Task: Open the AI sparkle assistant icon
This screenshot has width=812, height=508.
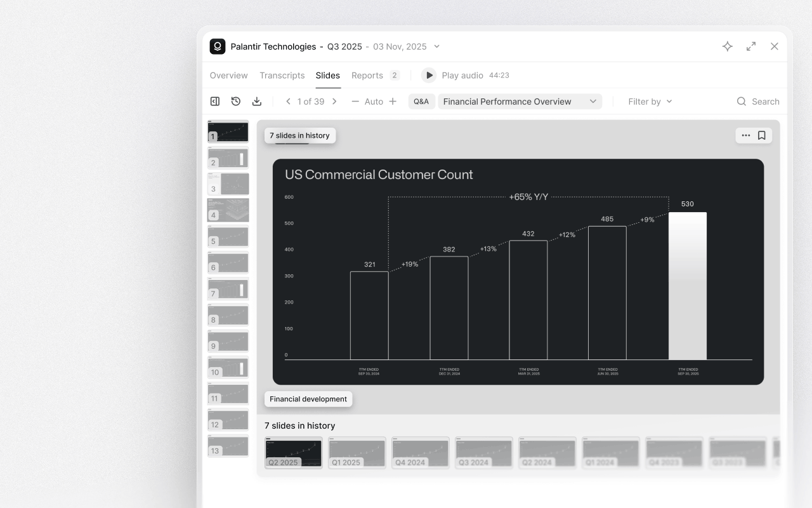Action: point(728,46)
